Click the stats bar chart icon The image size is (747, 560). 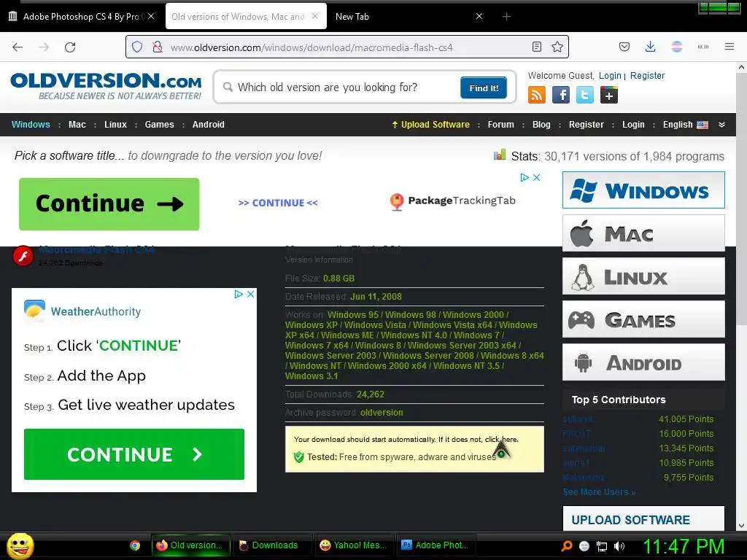coord(499,155)
